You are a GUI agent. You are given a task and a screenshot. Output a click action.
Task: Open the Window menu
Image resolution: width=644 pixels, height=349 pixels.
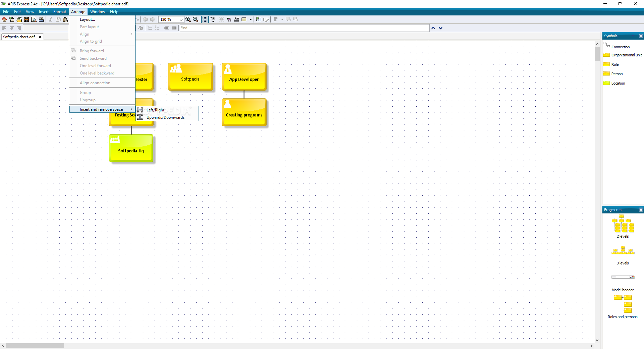98,12
